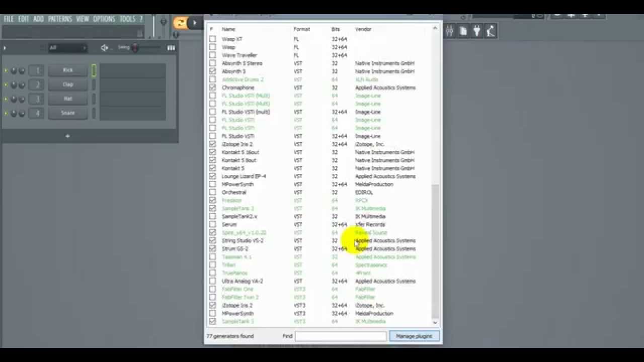Image resolution: width=644 pixels, height=362 pixels.
Task: Open the Clap channel button
Action: coord(68,84)
